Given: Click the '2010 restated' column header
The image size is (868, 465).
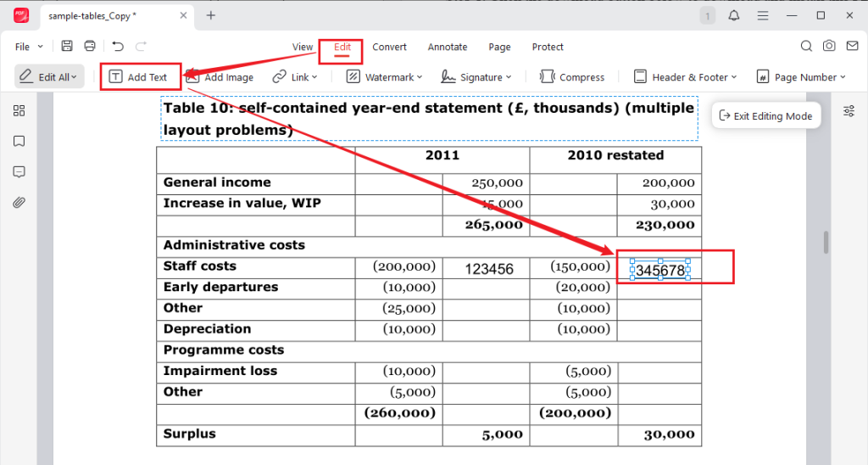Looking at the screenshot, I should [x=615, y=155].
